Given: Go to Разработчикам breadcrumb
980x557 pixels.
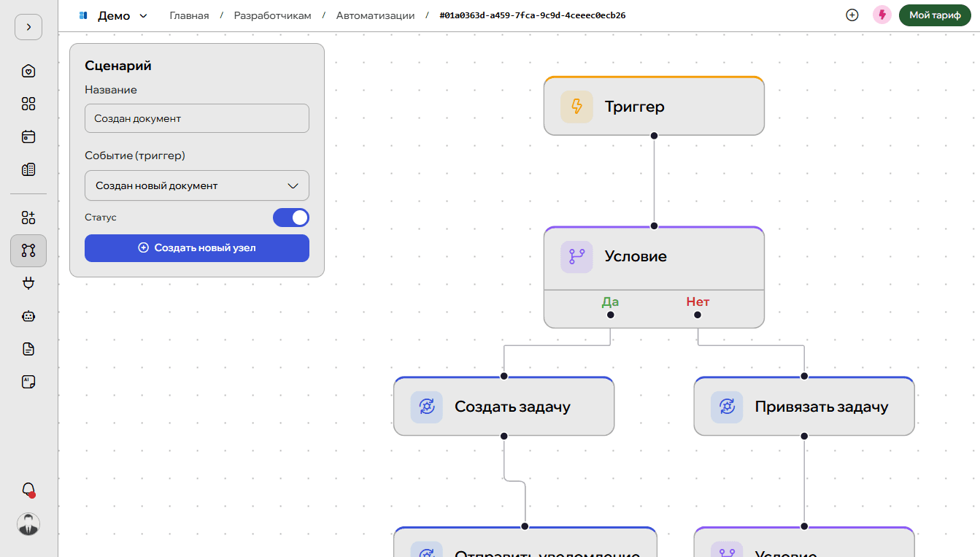Looking at the screenshot, I should (272, 15).
